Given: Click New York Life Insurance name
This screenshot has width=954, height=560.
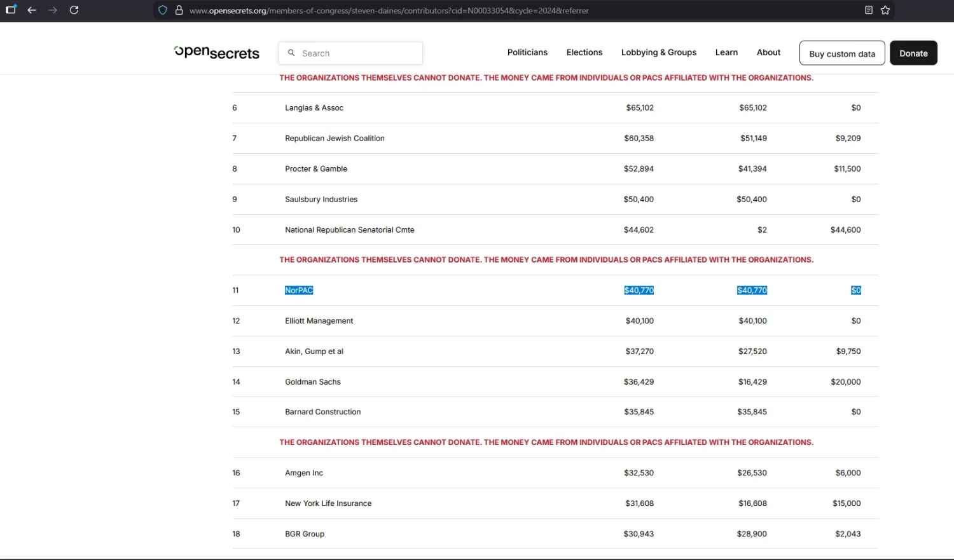Looking at the screenshot, I should pos(328,503).
